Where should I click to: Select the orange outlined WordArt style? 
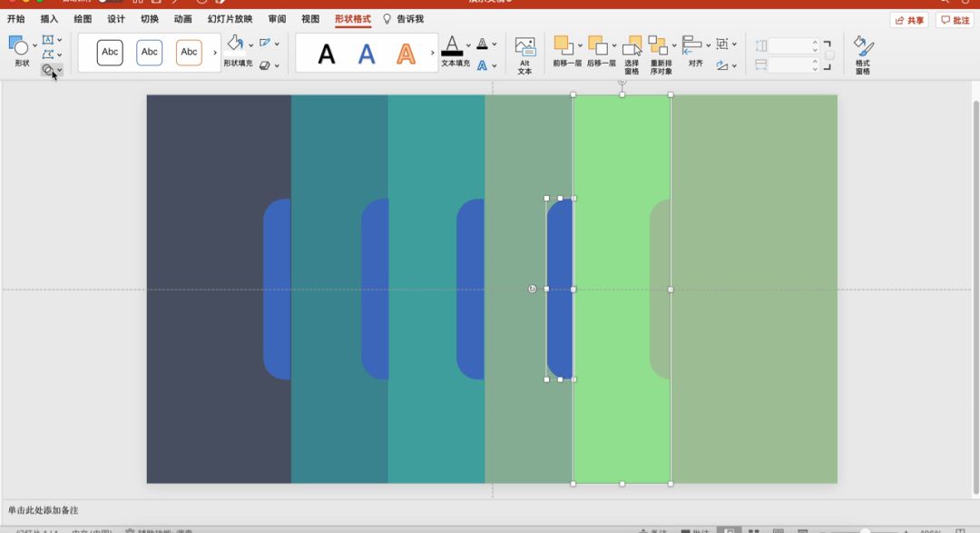(407, 54)
